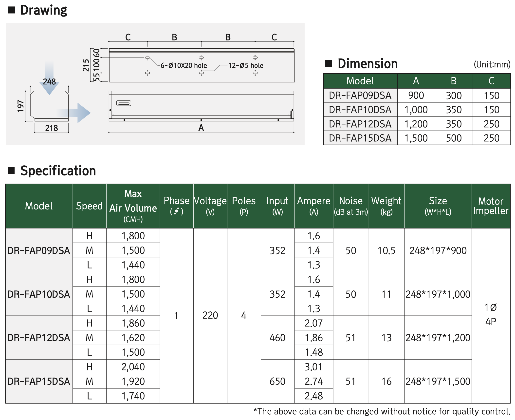Click size 248*197*900 cell
The width and height of the screenshot is (515, 420).
pyautogui.click(x=438, y=250)
